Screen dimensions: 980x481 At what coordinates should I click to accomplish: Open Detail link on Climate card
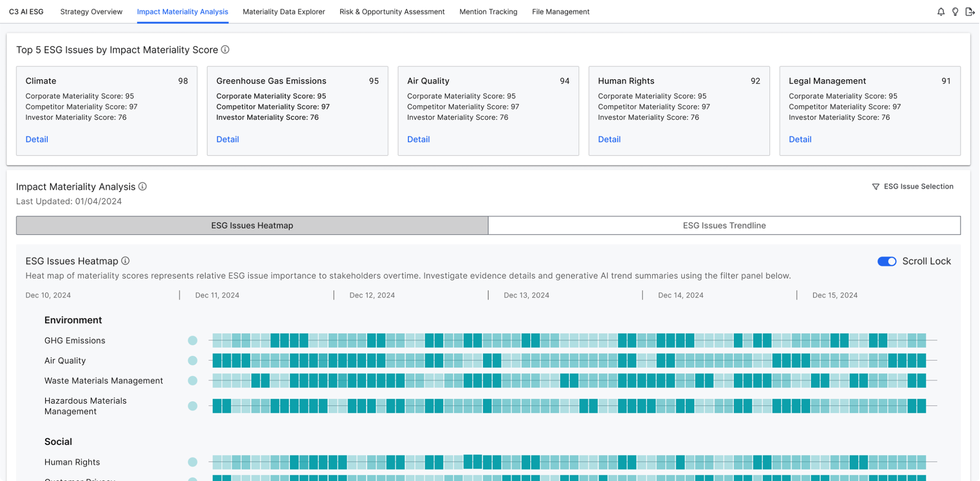click(37, 139)
